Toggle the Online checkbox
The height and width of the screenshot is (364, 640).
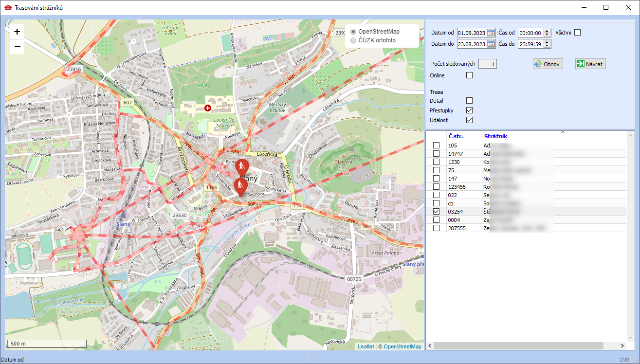pos(470,75)
